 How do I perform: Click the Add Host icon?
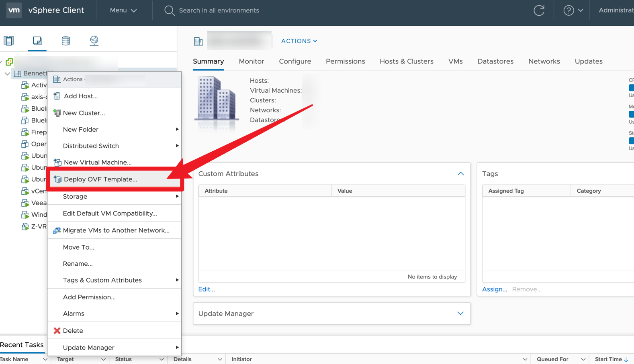pyautogui.click(x=57, y=96)
